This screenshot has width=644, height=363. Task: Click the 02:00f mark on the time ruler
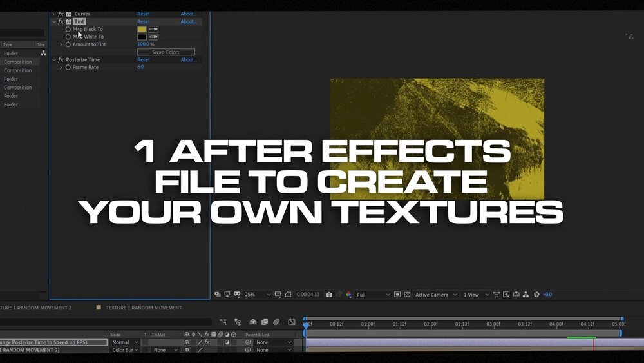430,324
